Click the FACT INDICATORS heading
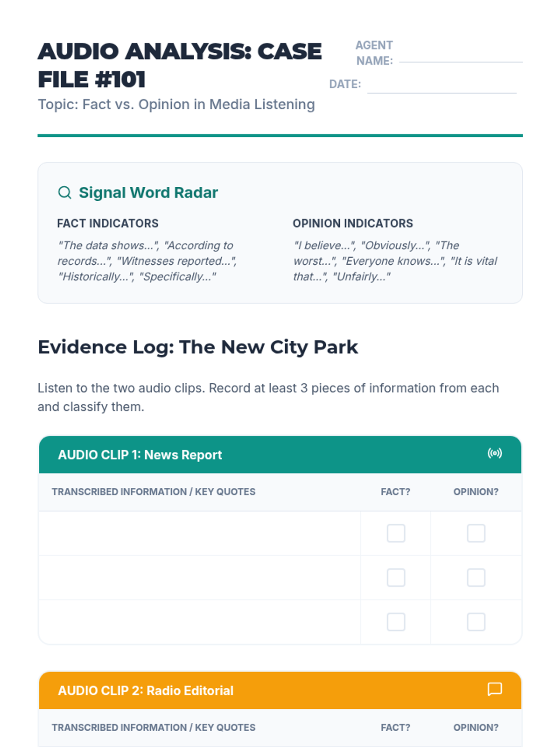Viewport: 560px width, 747px height. pos(108,223)
